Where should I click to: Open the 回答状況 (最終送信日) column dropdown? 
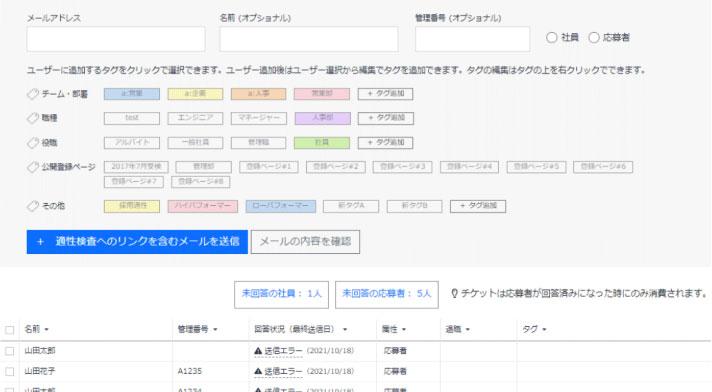click(345, 329)
